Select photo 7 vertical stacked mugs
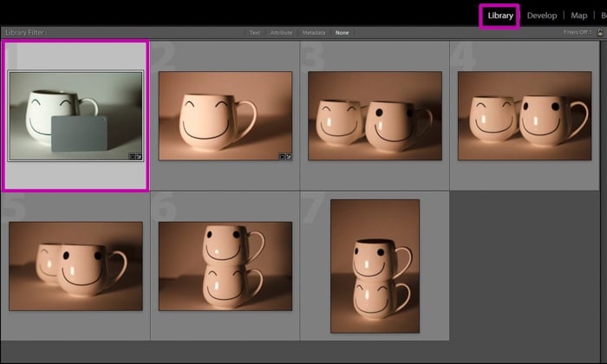The height and width of the screenshot is (364, 607). tap(375, 266)
